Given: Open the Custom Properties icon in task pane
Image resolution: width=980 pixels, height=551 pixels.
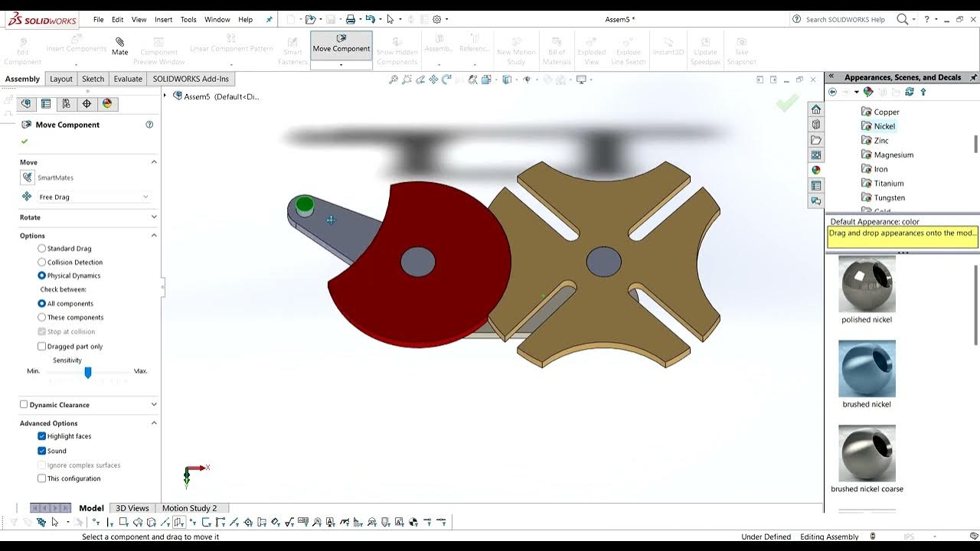Looking at the screenshot, I should coord(816,185).
